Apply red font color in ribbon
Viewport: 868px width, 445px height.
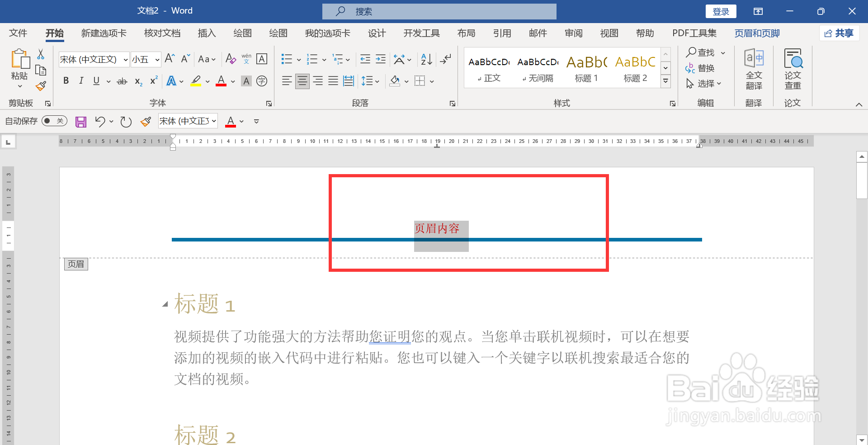pos(221,81)
